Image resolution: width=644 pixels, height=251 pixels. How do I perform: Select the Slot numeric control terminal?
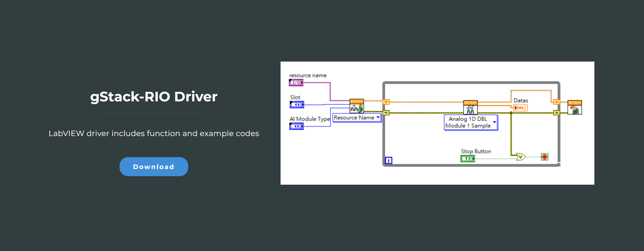click(297, 105)
